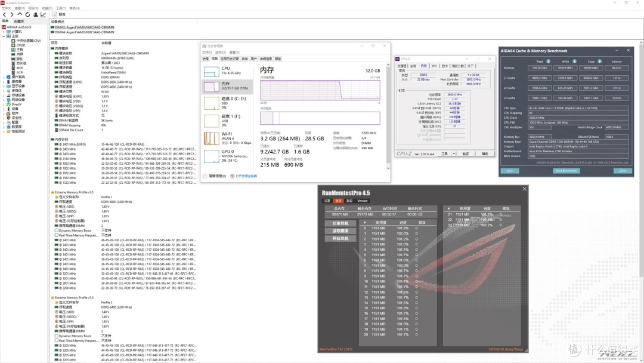Open the 选项(O) menu in Task Manager
644x363 pixels.
click(221, 52)
